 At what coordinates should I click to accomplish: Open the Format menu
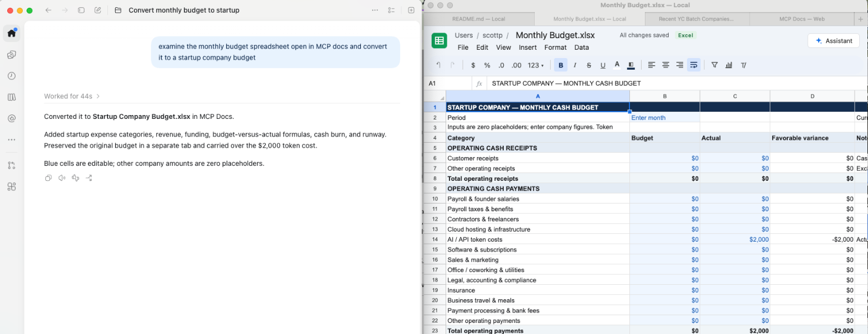(556, 48)
